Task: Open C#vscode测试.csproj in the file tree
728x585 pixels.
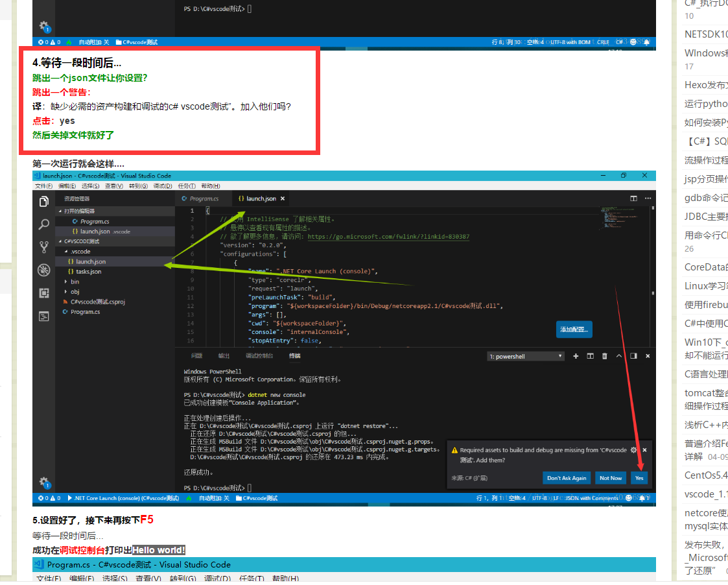Action: tap(115, 302)
